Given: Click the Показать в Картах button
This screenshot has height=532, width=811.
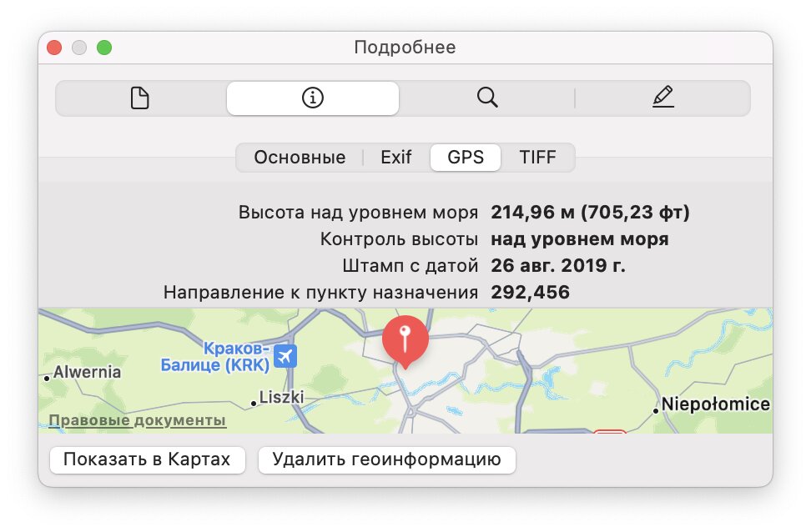Looking at the screenshot, I should pyautogui.click(x=148, y=459).
